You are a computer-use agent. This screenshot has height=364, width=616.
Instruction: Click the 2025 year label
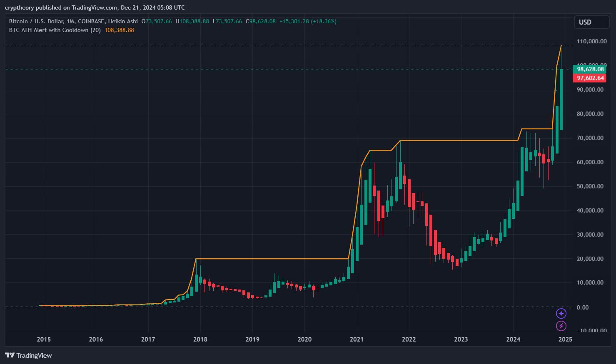(565, 339)
